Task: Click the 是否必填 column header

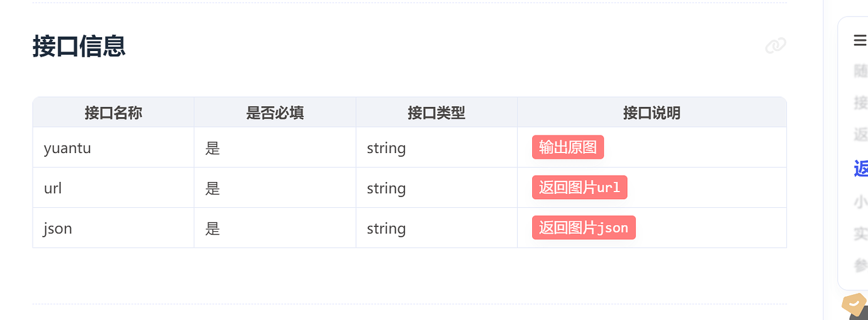Action: coord(275,113)
